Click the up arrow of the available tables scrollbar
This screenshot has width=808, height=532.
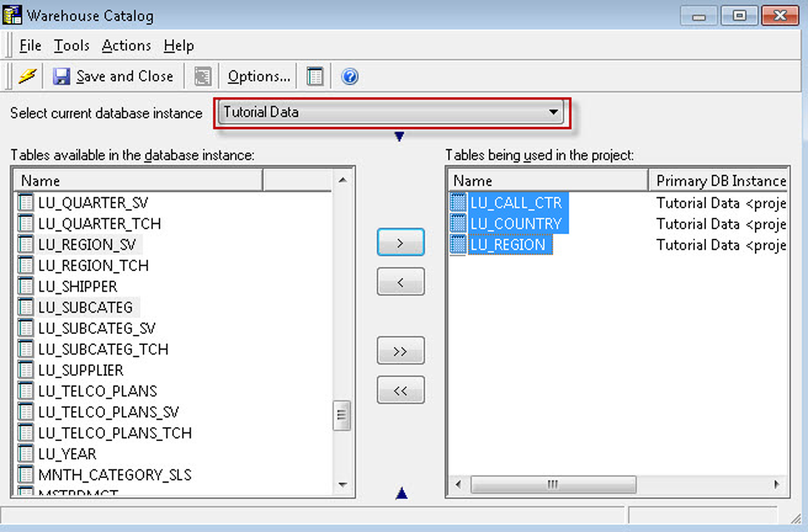[342, 180]
